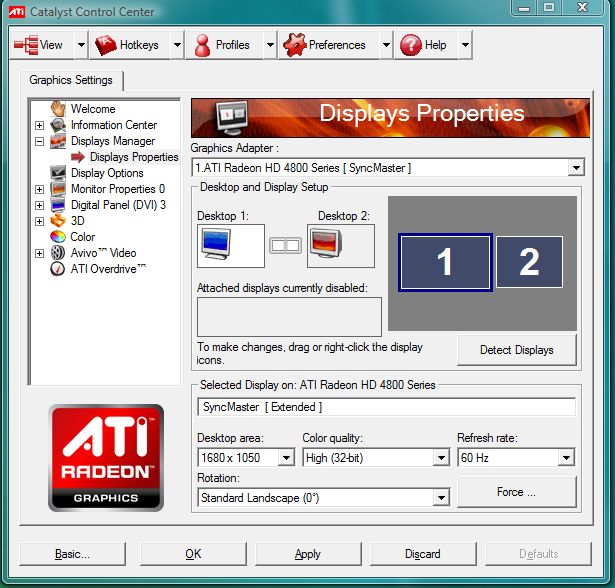Click the Basic... button
The height and width of the screenshot is (588, 615).
[x=73, y=554]
